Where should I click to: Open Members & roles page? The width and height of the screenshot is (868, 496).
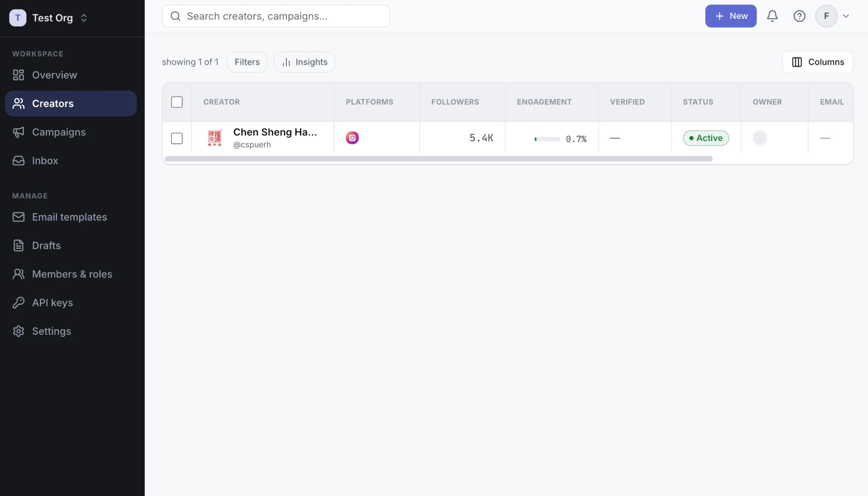(x=71, y=274)
